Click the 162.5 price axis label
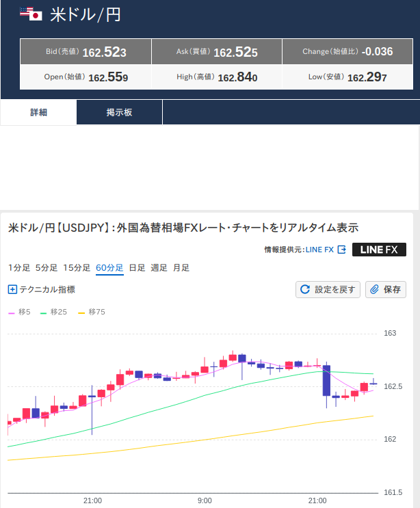The height and width of the screenshot is (508, 420). 393,386
